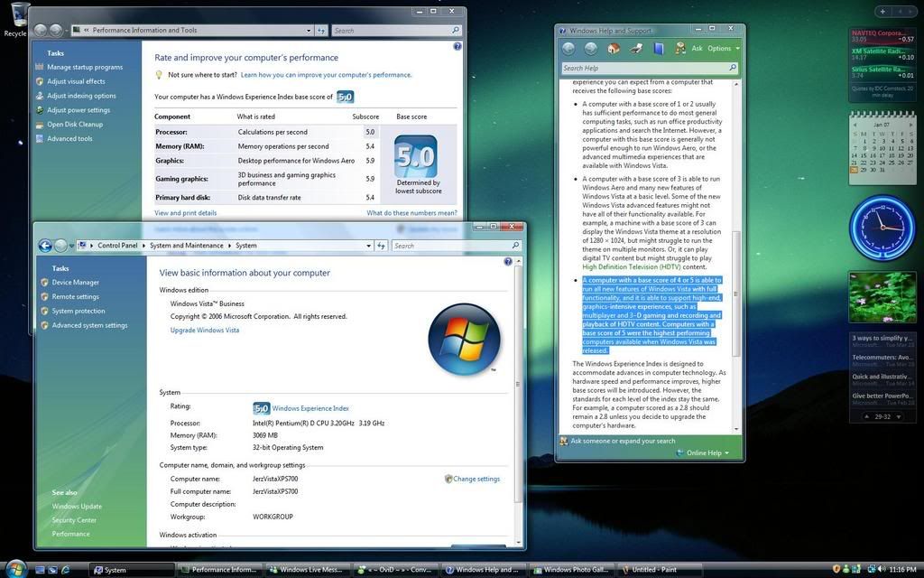
Task: Open Adjust visual effects task
Action: [76, 81]
